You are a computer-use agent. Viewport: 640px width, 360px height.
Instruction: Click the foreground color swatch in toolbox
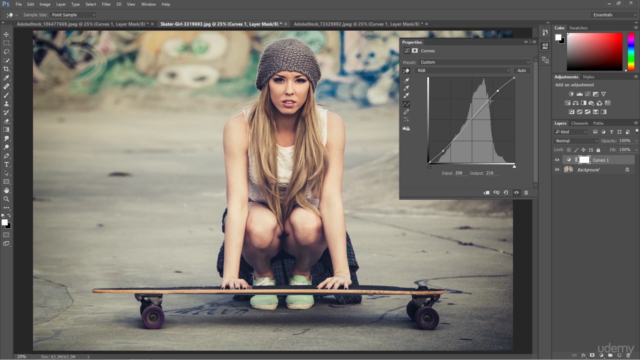pos(4,222)
